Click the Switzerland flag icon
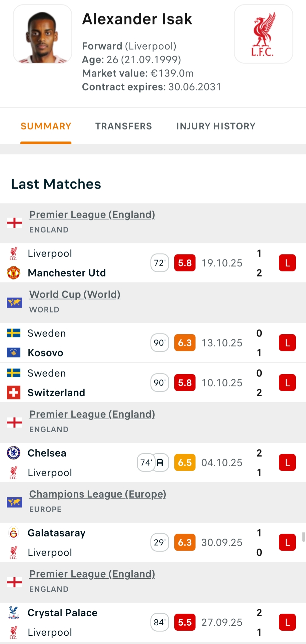 (x=14, y=393)
